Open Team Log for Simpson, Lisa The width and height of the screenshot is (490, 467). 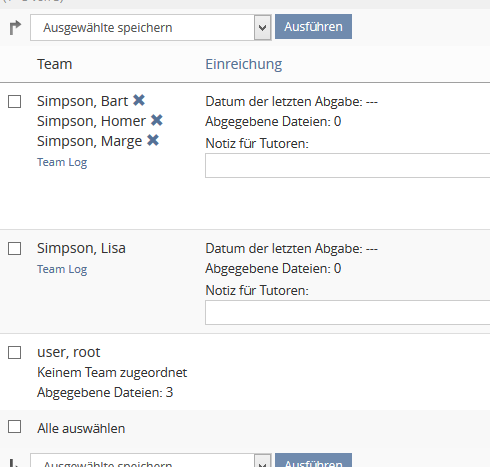62,269
